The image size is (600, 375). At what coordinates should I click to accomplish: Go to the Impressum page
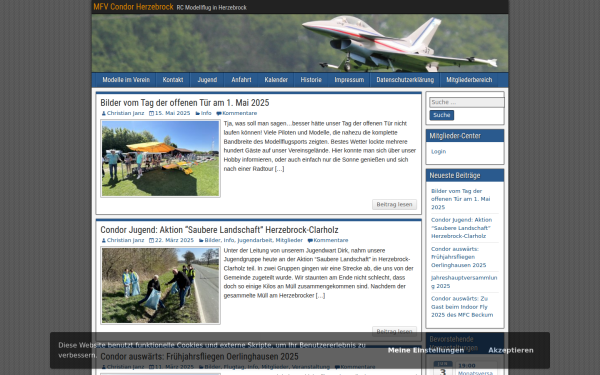pyautogui.click(x=349, y=80)
